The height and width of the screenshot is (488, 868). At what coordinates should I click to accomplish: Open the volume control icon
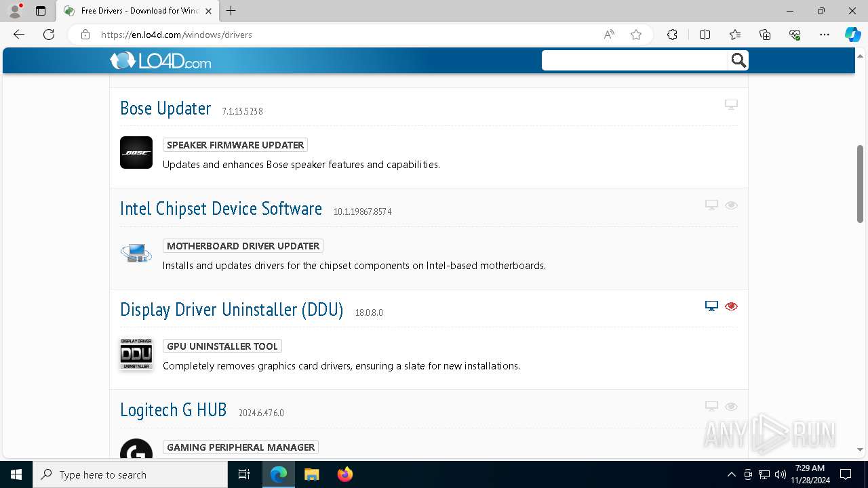(x=780, y=474)
